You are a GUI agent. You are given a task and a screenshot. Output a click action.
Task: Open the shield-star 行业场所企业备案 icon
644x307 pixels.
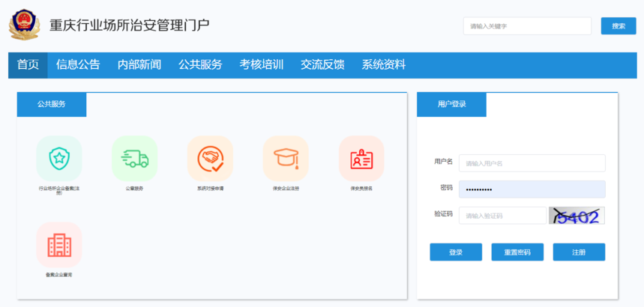click(x=58, y=158)
